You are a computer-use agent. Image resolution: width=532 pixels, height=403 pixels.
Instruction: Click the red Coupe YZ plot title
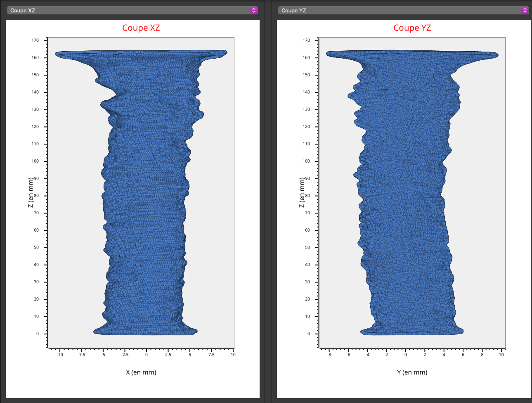pyautogui.click(x=412, y=28)
